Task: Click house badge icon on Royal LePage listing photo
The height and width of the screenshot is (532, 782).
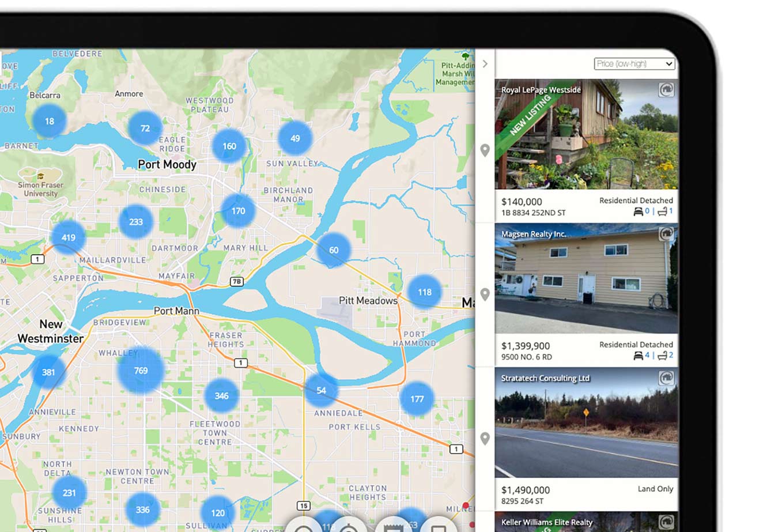Action: pos(666,90)
